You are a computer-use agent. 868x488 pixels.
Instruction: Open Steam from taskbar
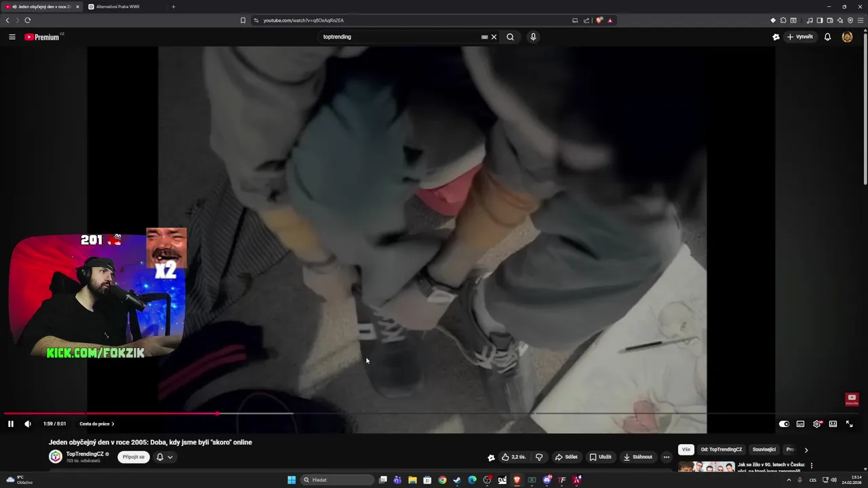pos(457,480)
